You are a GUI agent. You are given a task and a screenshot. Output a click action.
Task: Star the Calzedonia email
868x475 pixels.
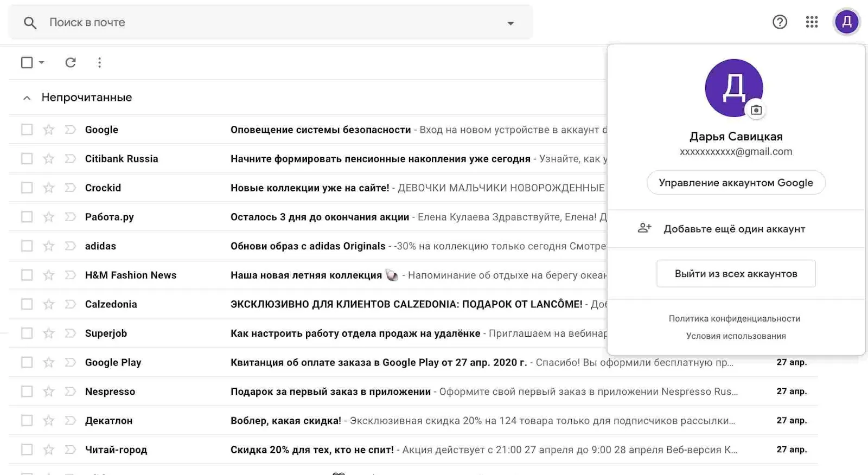(49, 304)
